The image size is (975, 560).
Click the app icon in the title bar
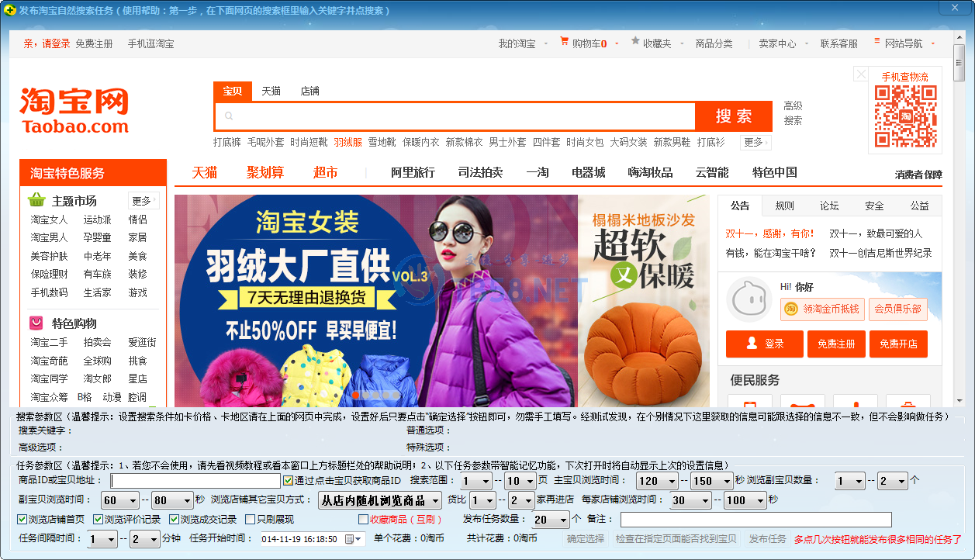[10, 10]
